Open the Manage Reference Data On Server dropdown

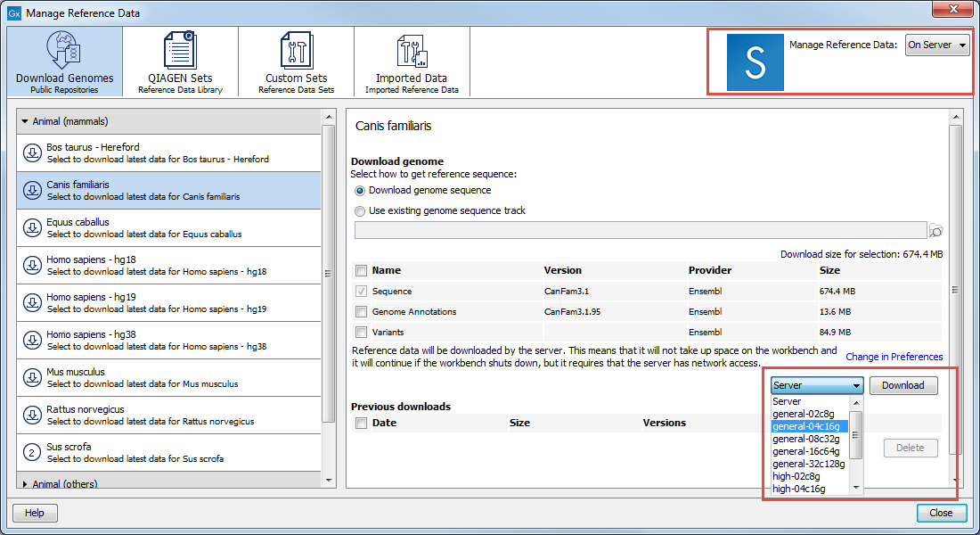[937, 45]
